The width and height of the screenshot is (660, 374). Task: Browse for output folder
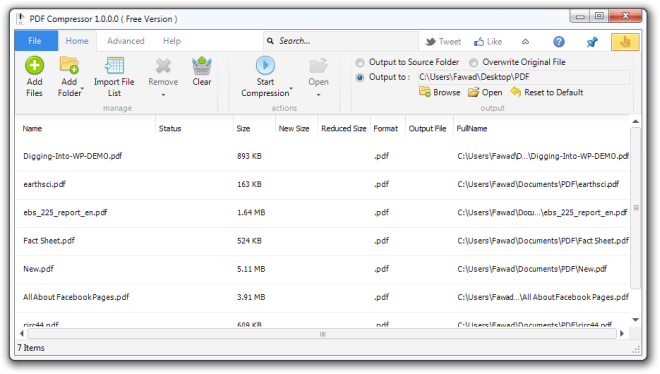(x=440, y=92)
